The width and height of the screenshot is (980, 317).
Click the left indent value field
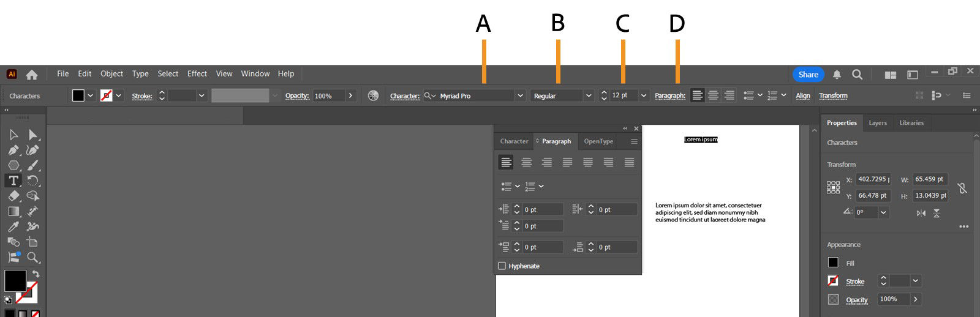point(543,210)
